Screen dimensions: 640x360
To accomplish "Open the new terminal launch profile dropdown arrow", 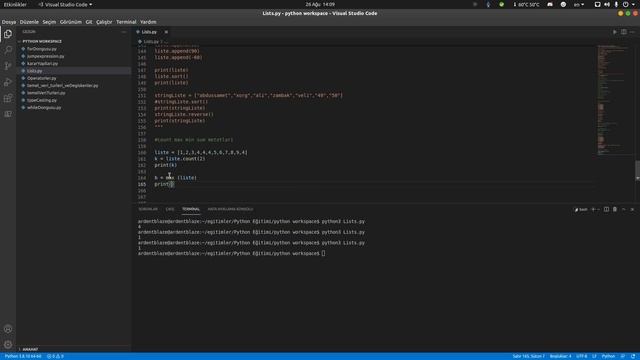I will click(598, 209).
